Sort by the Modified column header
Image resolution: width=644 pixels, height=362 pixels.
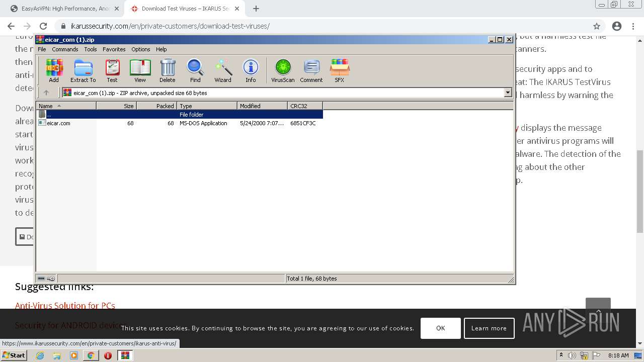tap(262, 106)
